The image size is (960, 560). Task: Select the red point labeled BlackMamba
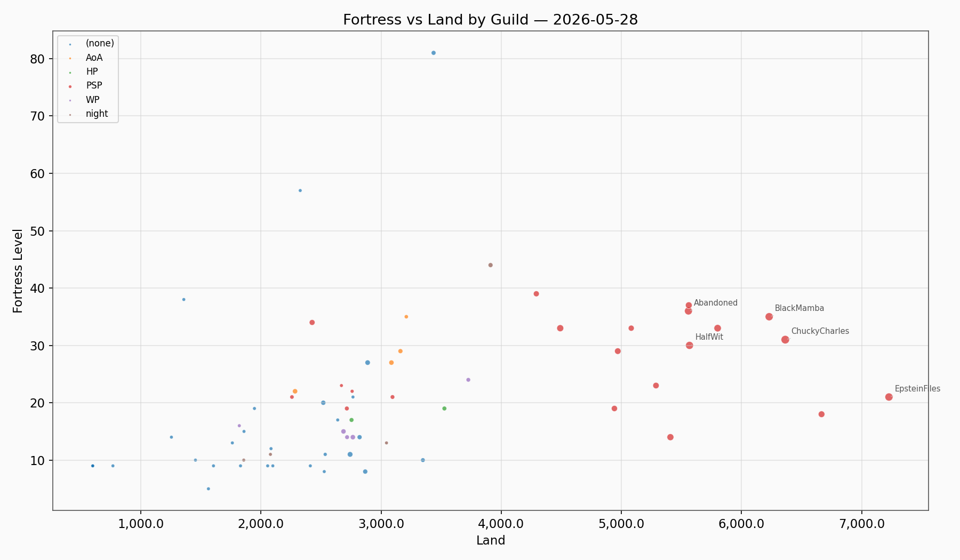[769, 317]
